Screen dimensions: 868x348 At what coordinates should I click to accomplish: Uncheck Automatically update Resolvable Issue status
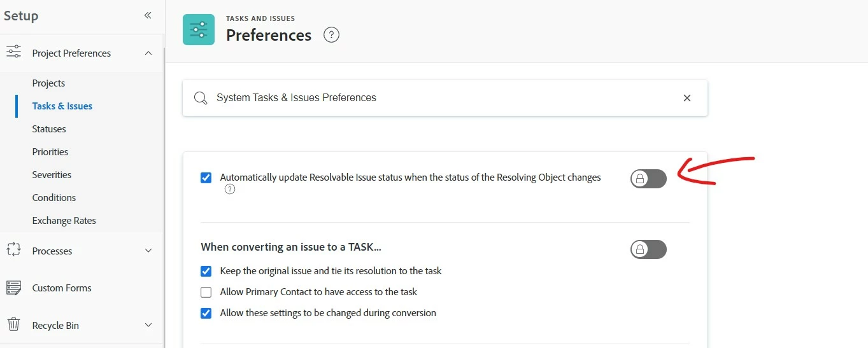point(206,177)
